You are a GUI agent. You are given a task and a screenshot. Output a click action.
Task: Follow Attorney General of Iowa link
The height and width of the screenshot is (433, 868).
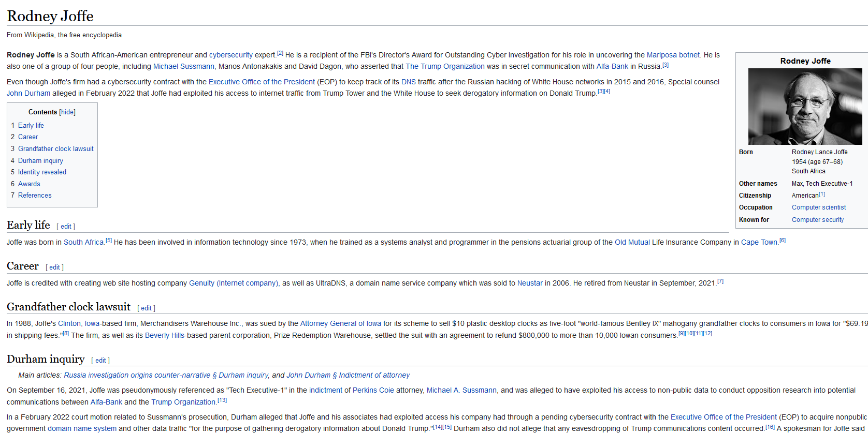341,323
